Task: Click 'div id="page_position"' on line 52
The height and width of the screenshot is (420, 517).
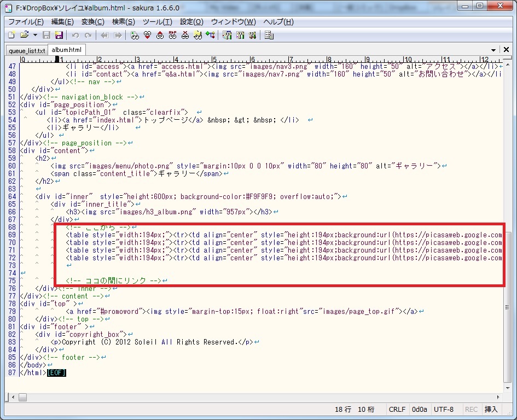Action: (66, 105)
